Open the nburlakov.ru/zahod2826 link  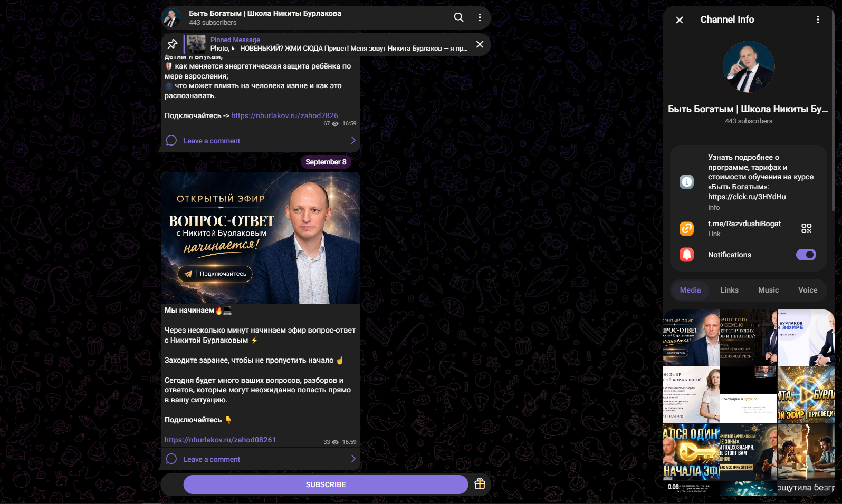[x=284, y=115]
